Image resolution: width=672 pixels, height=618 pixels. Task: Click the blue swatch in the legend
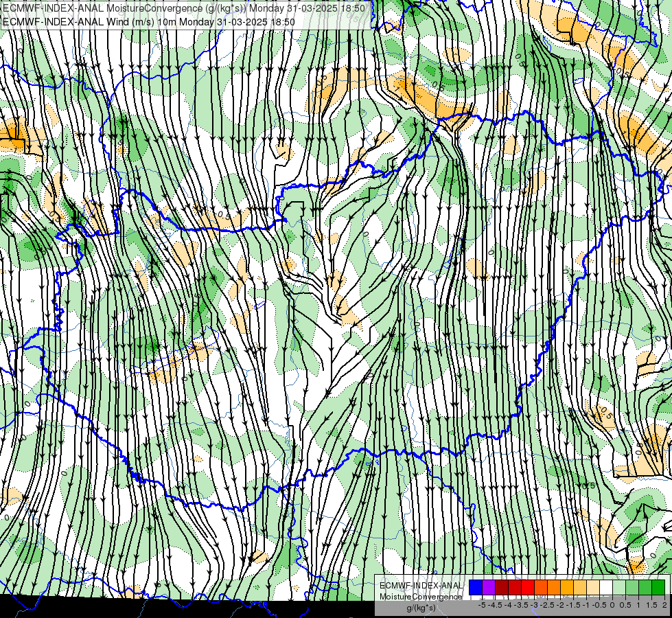476,588
